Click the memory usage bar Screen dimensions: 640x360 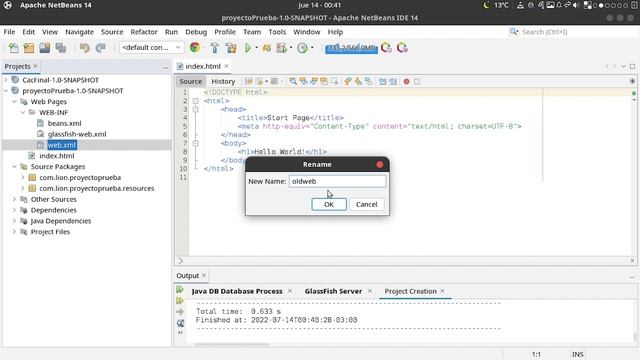point(351,48)
